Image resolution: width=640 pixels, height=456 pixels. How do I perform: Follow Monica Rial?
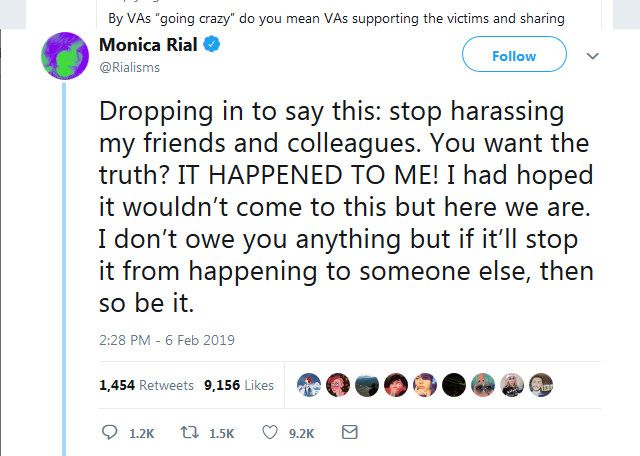click(514, 54)
